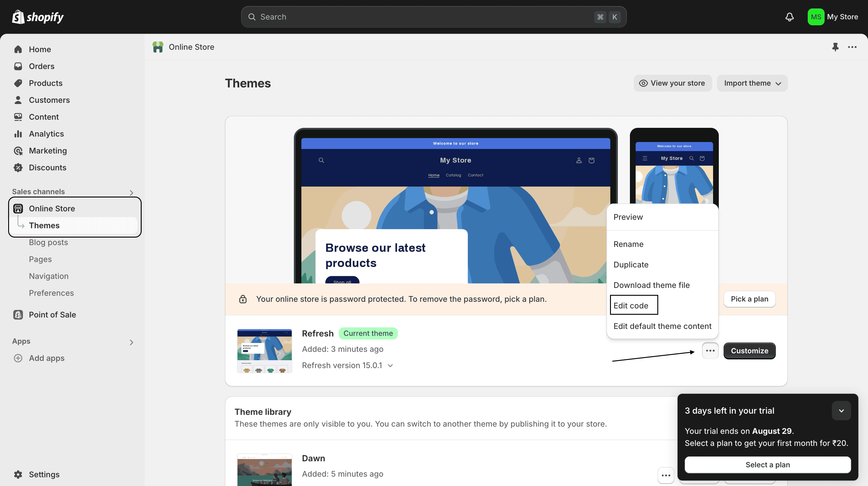Screen dimensions: 868x486
Task: Click the MS store avatar
Action: tap(816, 17)
